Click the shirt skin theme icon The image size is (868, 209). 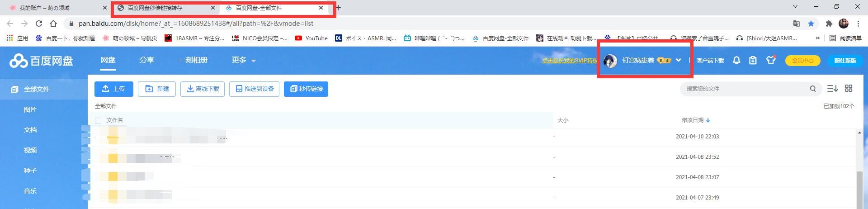point(771,60)
